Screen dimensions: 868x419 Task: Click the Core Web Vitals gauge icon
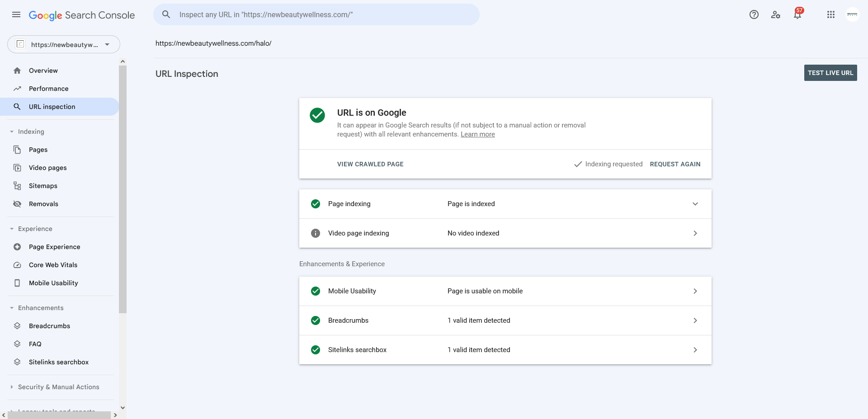(x=17, y=265)
